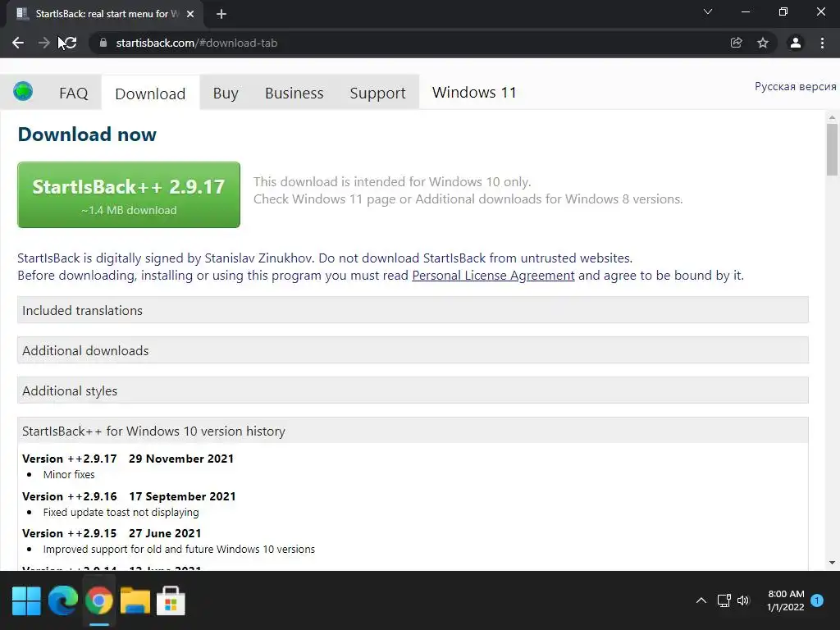840x630 pixels.
Task: Click the green globe site logo
Action: [23, 92]
